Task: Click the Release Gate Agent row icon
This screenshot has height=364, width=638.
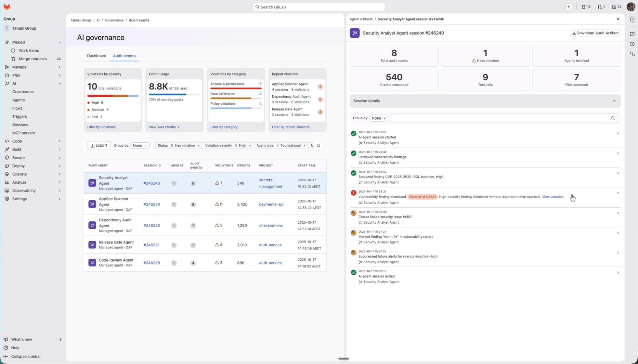Action: click(92, 245)
